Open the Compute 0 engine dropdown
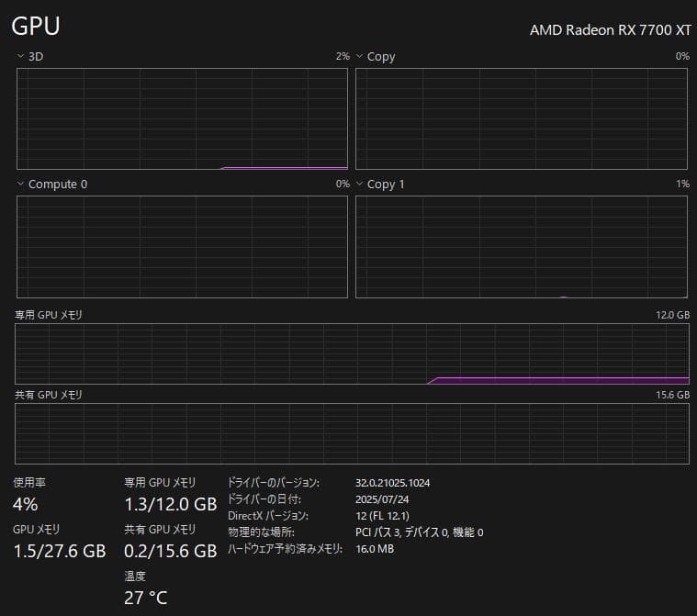Image resolution: width=697 pixels, height=616 pixels. pyautogui.click(x=20, y=185)
